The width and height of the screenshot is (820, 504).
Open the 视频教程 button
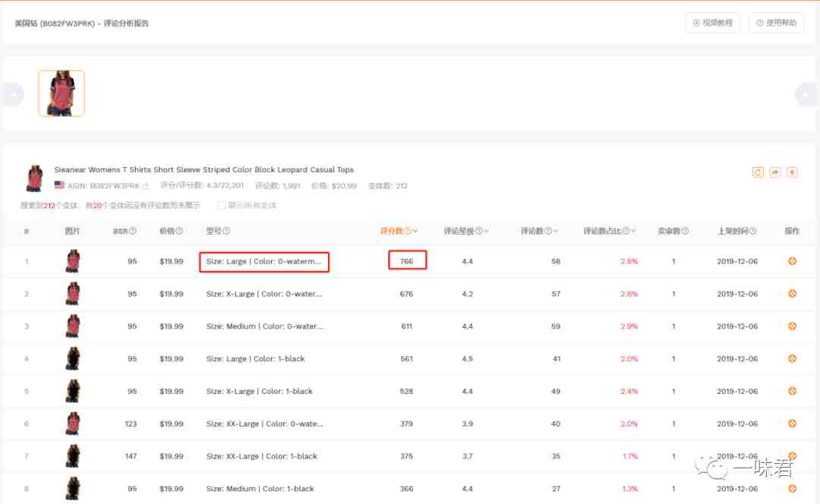(712, 23)
